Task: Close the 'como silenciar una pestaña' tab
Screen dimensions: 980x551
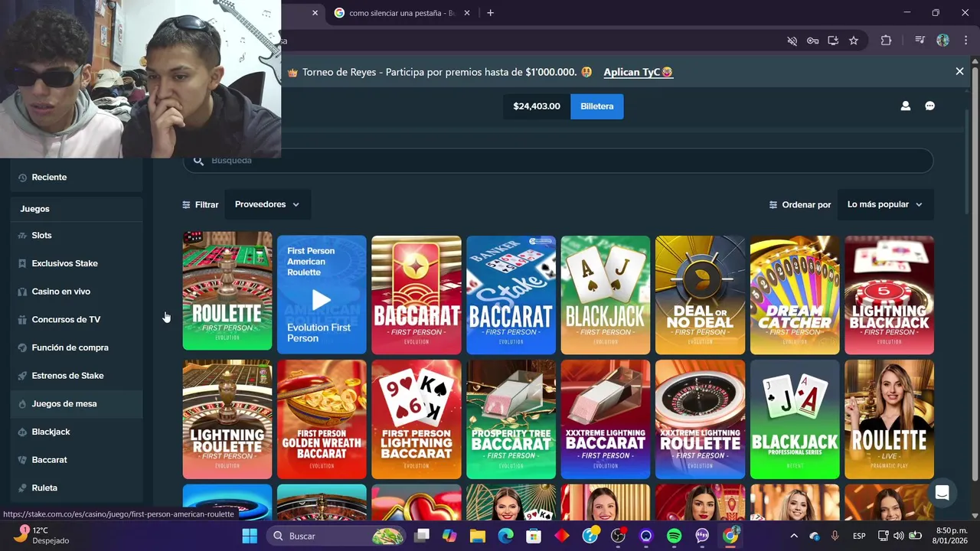Action: 467,13
